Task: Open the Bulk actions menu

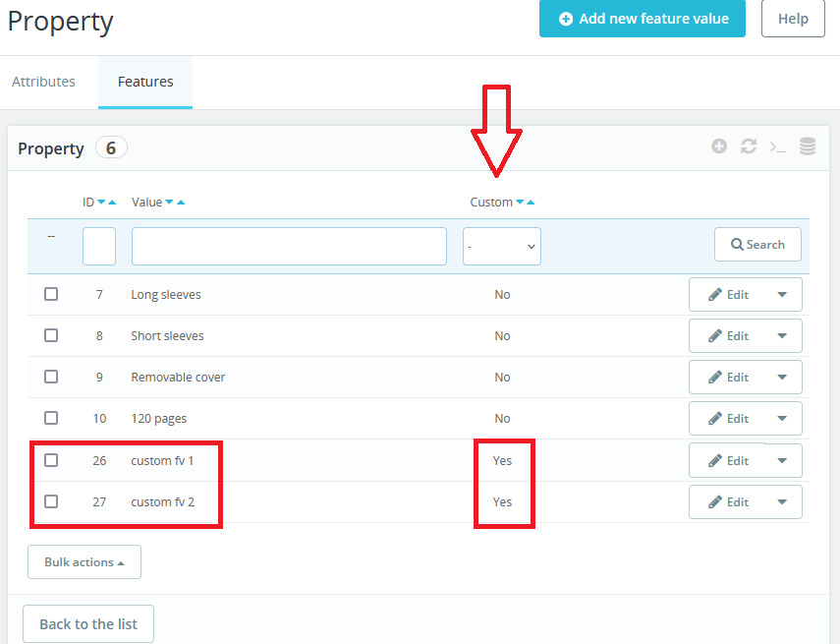Action: coord(84,562)
